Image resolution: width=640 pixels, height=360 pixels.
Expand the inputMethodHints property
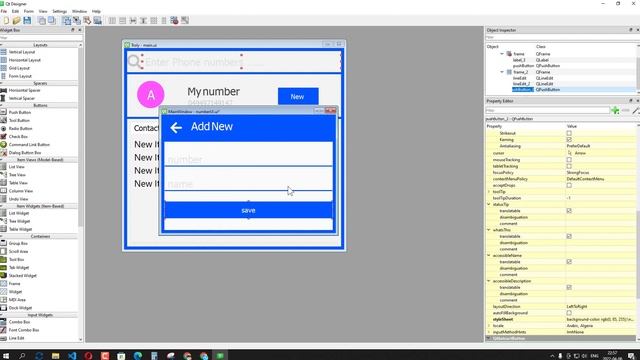pyautogui.click(x=489, y=332)
